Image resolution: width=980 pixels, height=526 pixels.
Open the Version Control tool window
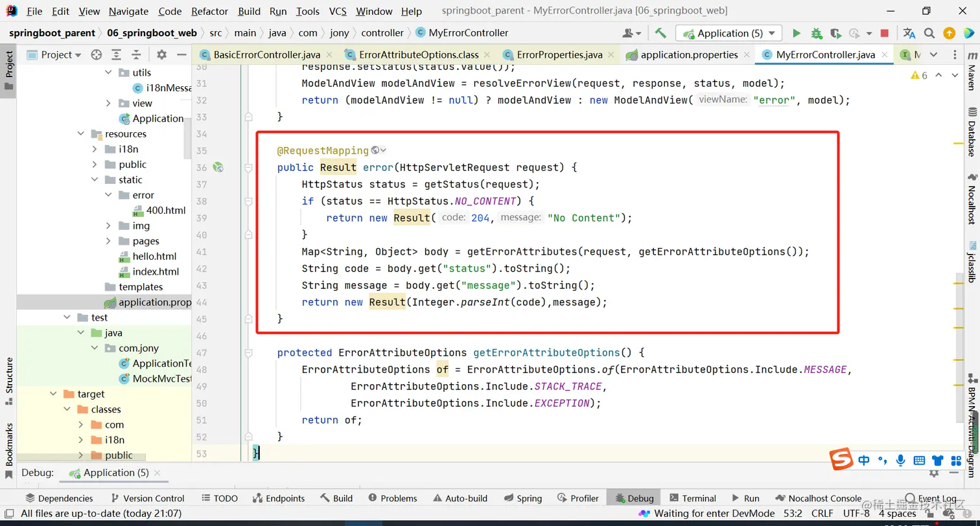[148, 498]
